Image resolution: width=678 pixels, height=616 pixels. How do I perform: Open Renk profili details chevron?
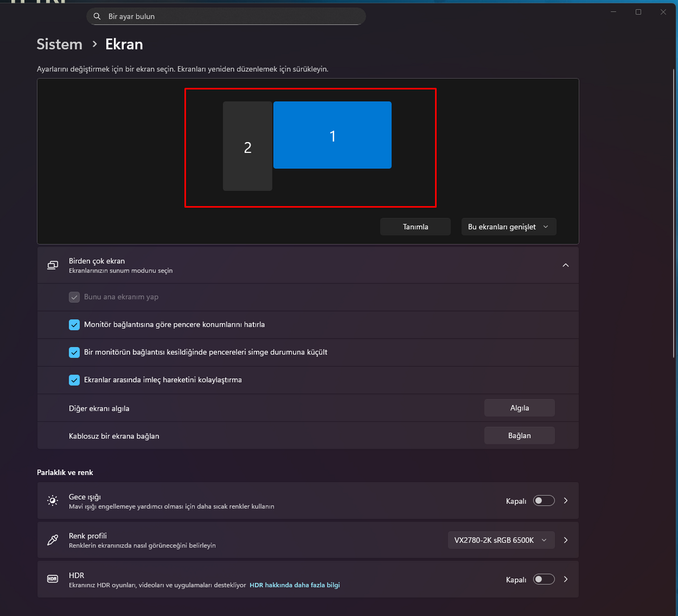click(566, 540)
